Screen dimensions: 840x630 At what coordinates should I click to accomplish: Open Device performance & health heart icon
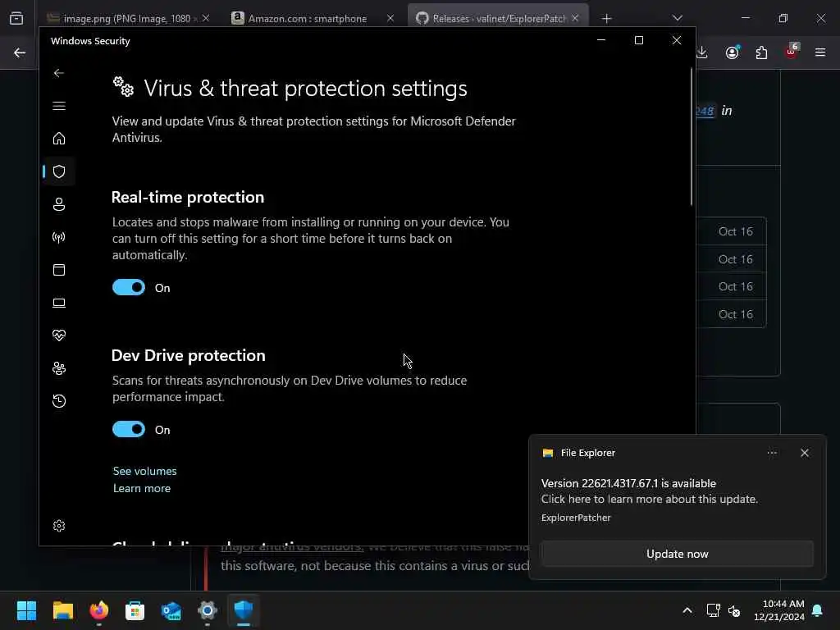(59, 336)
